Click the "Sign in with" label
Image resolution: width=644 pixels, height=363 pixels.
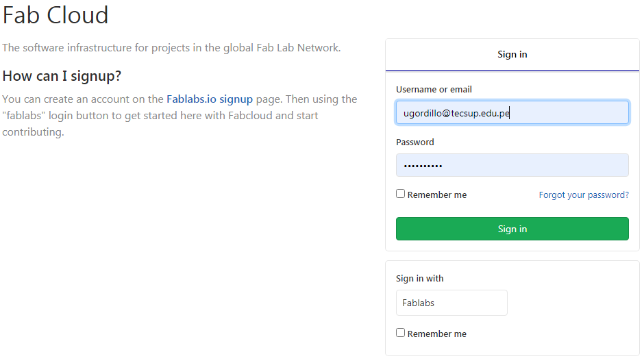[420, 279]
